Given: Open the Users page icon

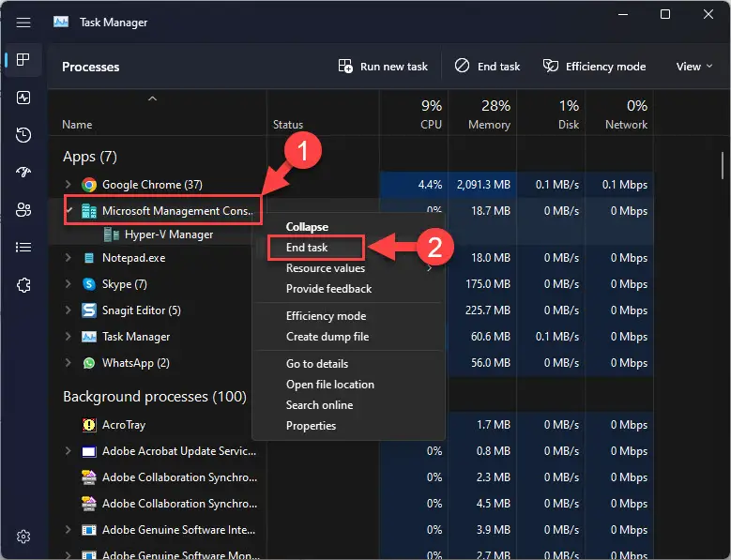Looking at the screenshot, I should 23,210.
